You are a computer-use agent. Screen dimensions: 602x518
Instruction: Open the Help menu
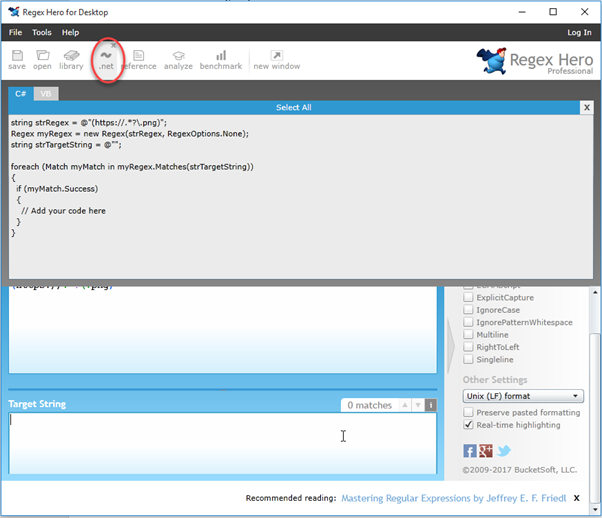pos(70,32)
